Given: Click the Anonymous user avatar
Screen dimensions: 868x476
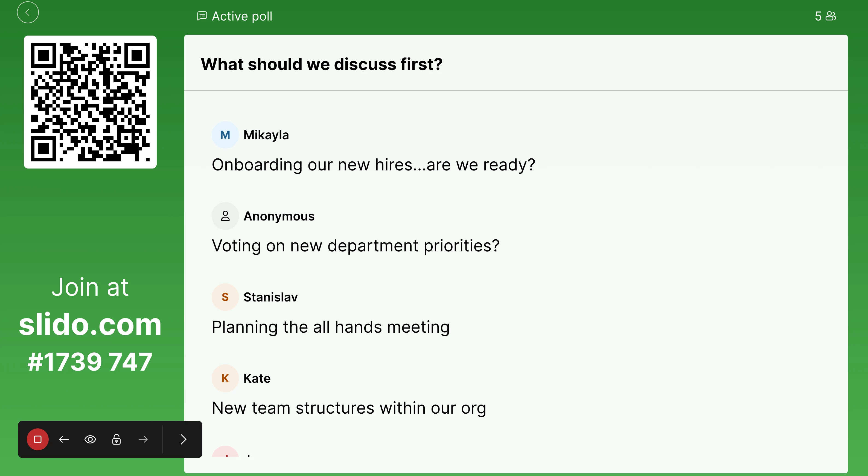Looking at the screenshot, I should coord(225,216).
